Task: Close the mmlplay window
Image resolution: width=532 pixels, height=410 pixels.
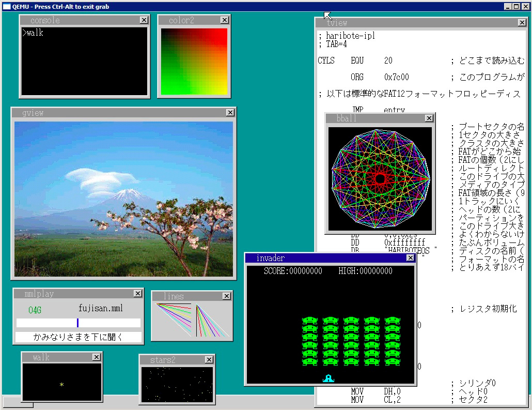Action: [137, 293]
